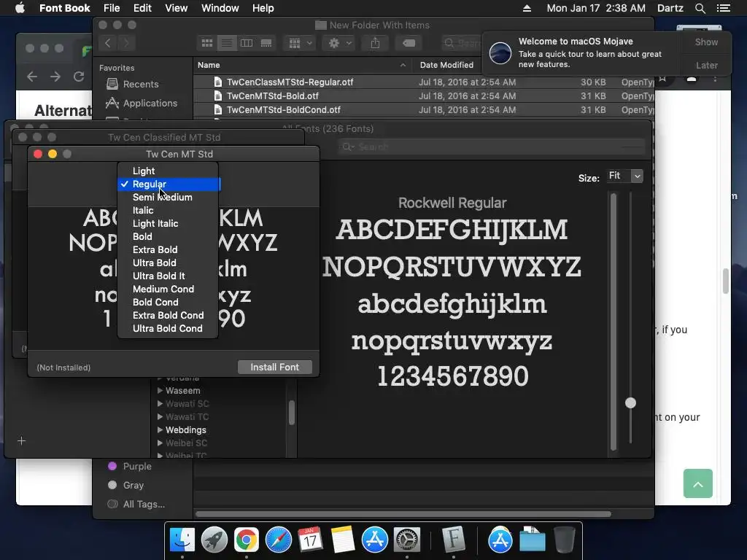The image size is (747, 560).
Task: Go forward in the Finder window
Action: click(126, 43)
